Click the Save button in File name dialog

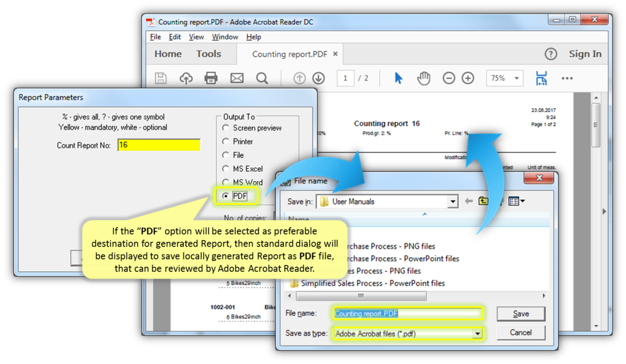(521, 314)
